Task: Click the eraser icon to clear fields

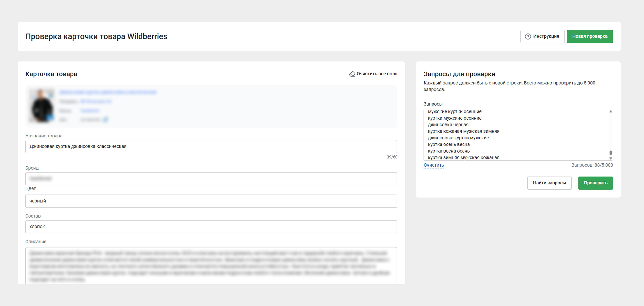Action: pos(352,74)
